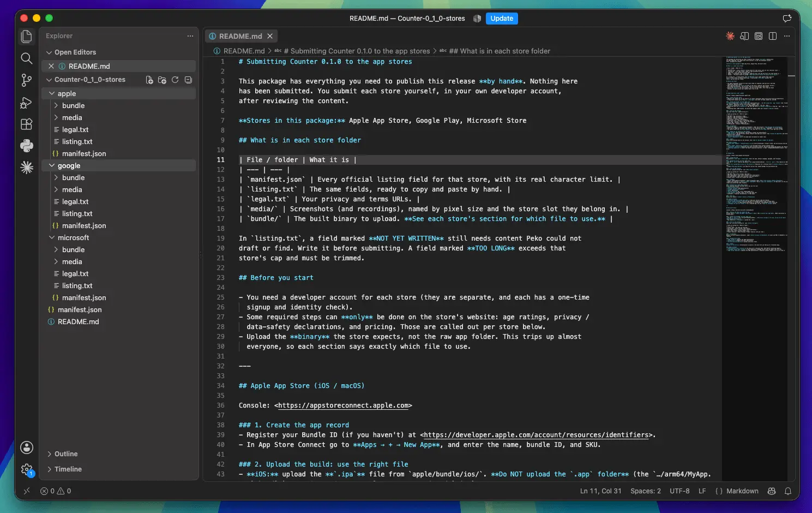812x513 pixels.
Task: Open the editor more actions menu
Action: (x=787, y=36)
